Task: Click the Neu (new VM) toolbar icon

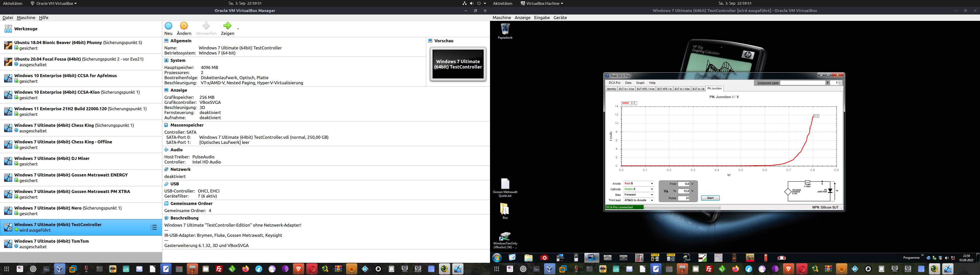Action: tap(168, 26)
